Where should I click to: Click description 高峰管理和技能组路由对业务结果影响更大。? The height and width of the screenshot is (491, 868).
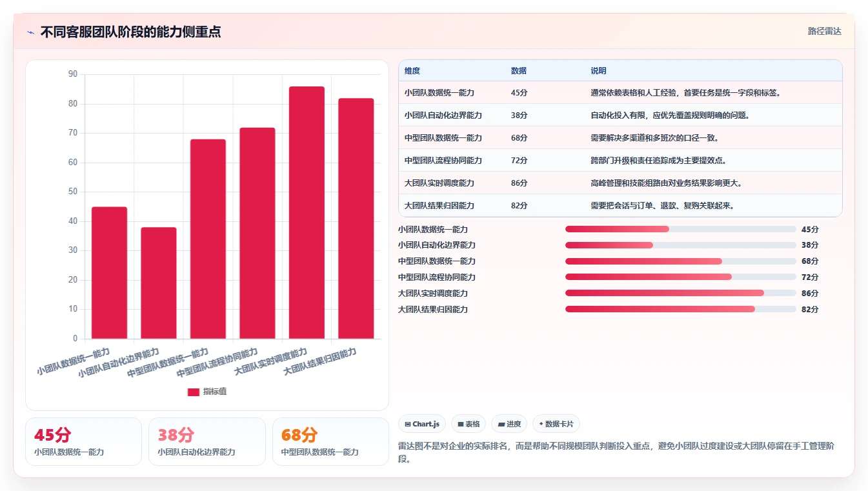coord(666,183)
